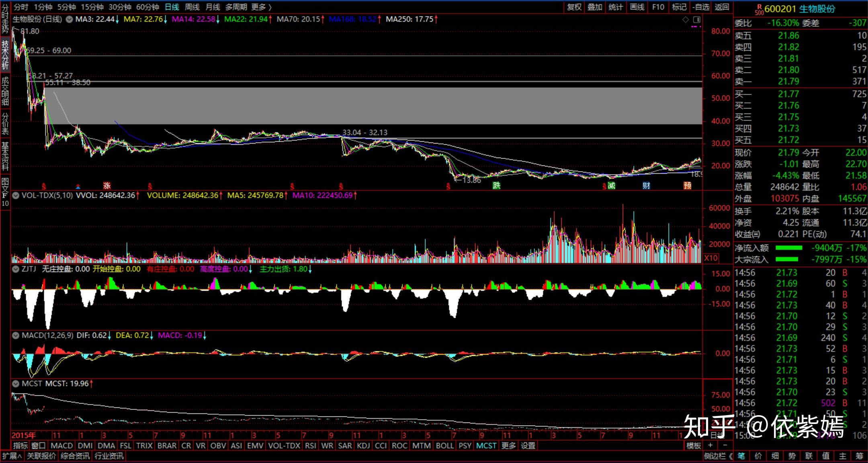Image resolution: width=868 pixels, height=463 pixels.
Task: Select the RSI indicator tab
Action: click(310, 445)
